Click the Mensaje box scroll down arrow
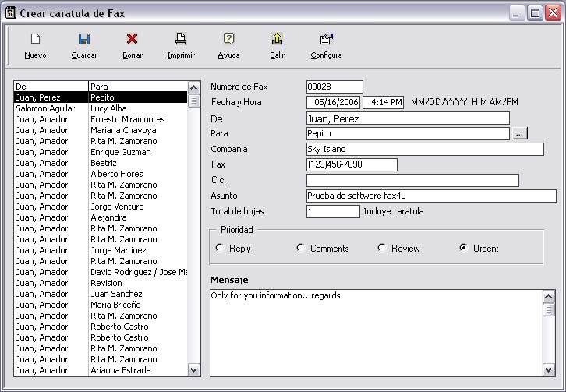 (549, 370)
